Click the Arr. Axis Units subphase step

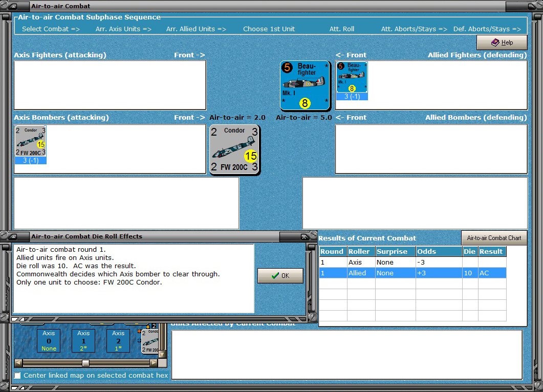coord(123,29)
